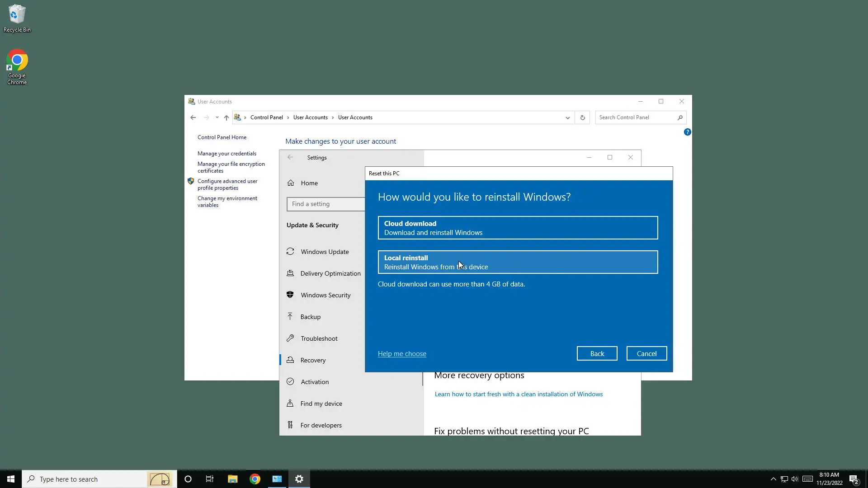Click the Backup arrow icon
The width and height of the screenshot is (868, 488).
coord(290,316)
